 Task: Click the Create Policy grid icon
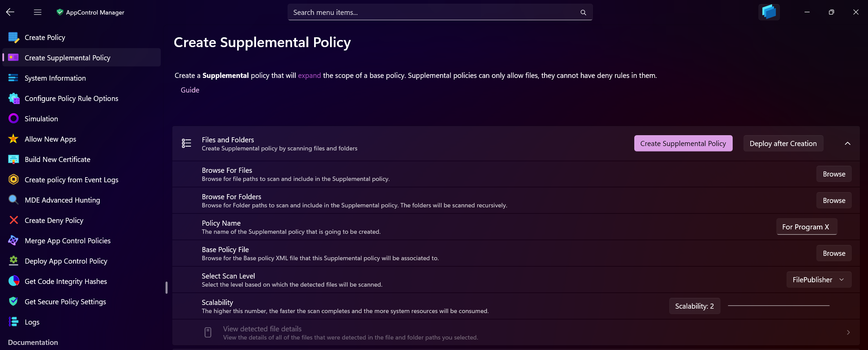coord(14,37)
